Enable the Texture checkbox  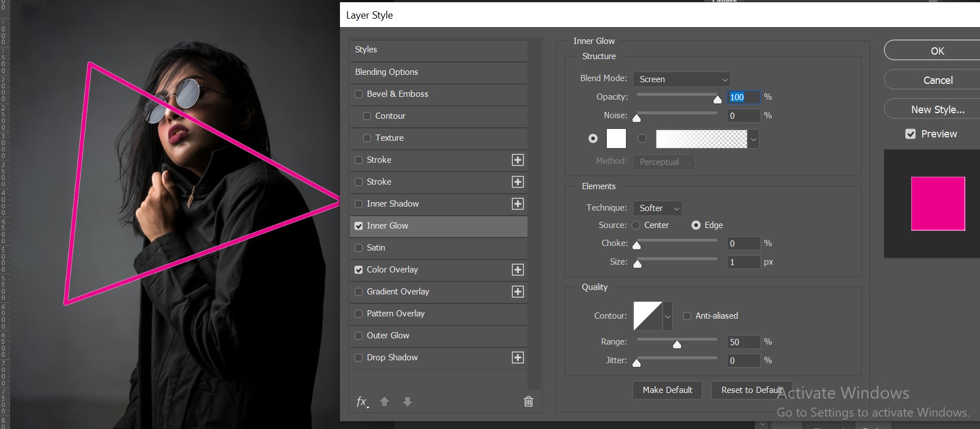pyautogui.click(x=367, y=138)
